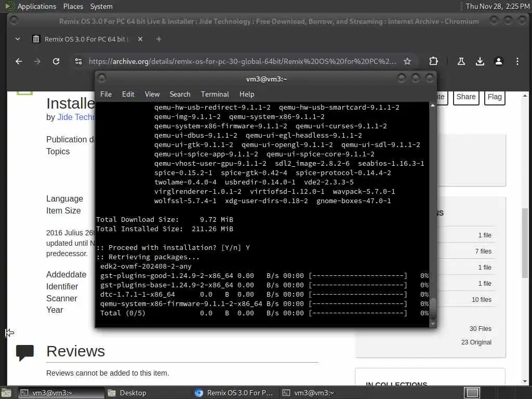Image resolution: width=532 pixels, height=399 pixels.
Task: Open the Chromium profile icon
Action: tap(498, 61)
